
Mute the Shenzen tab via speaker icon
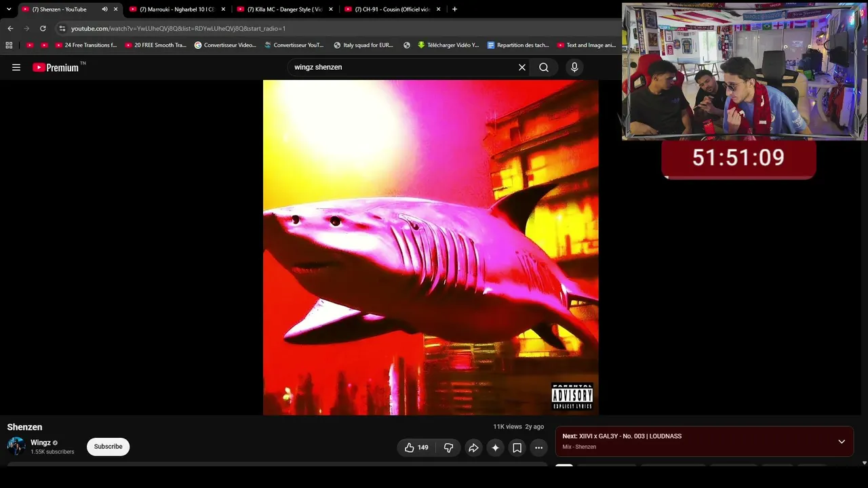(x=104, y=9)
